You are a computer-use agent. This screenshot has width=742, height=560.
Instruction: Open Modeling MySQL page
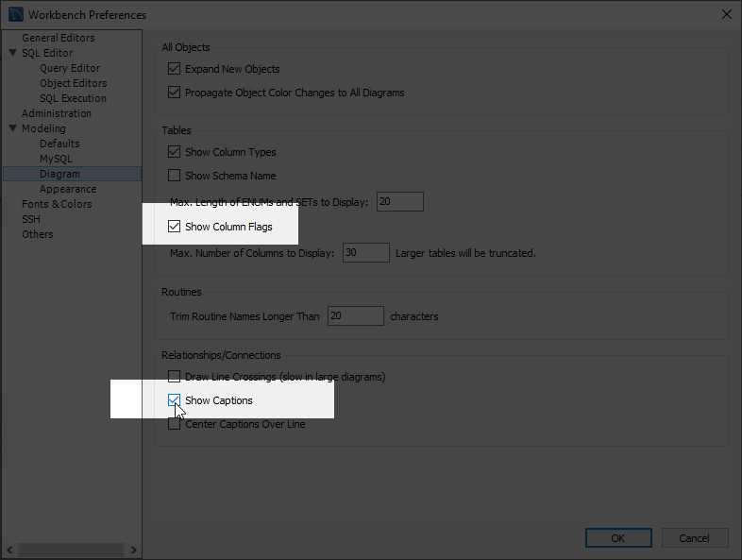point(57,159)
